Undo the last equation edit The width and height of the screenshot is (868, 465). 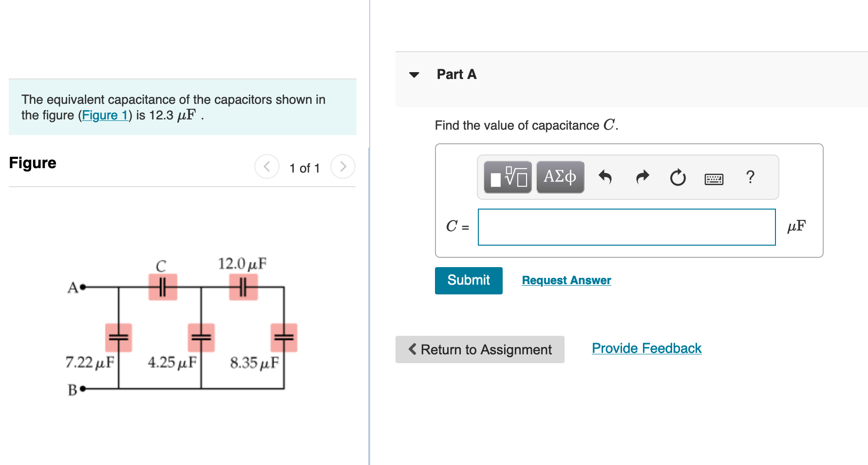[x=605, y=177]
